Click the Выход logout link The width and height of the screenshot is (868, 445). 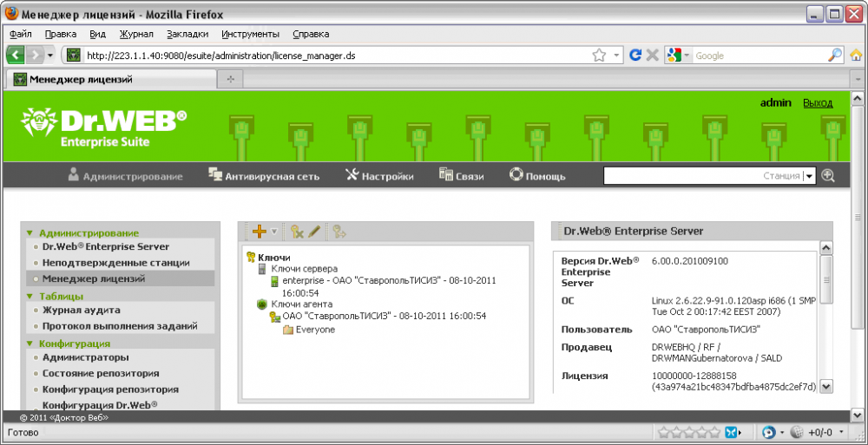818,103
